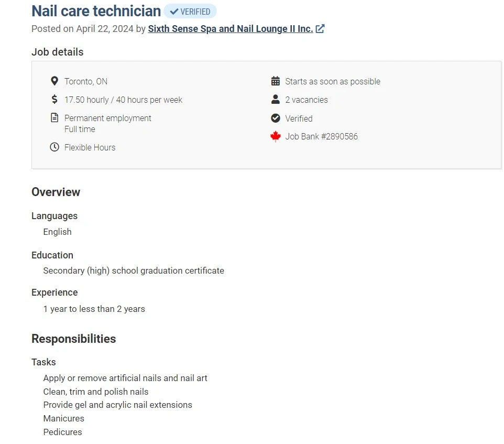
Task: Click the Nail care technician heading
Action: tap(96, 11)
